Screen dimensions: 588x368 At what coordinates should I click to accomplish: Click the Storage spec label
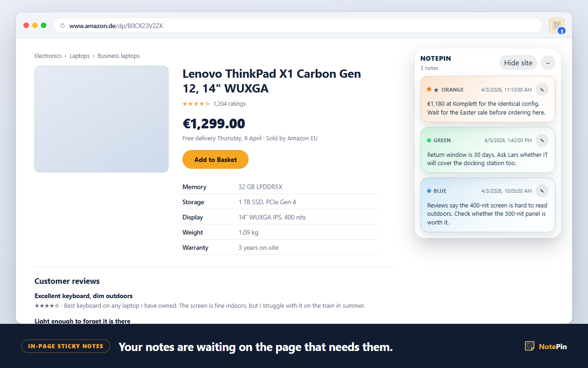[193, 202]
